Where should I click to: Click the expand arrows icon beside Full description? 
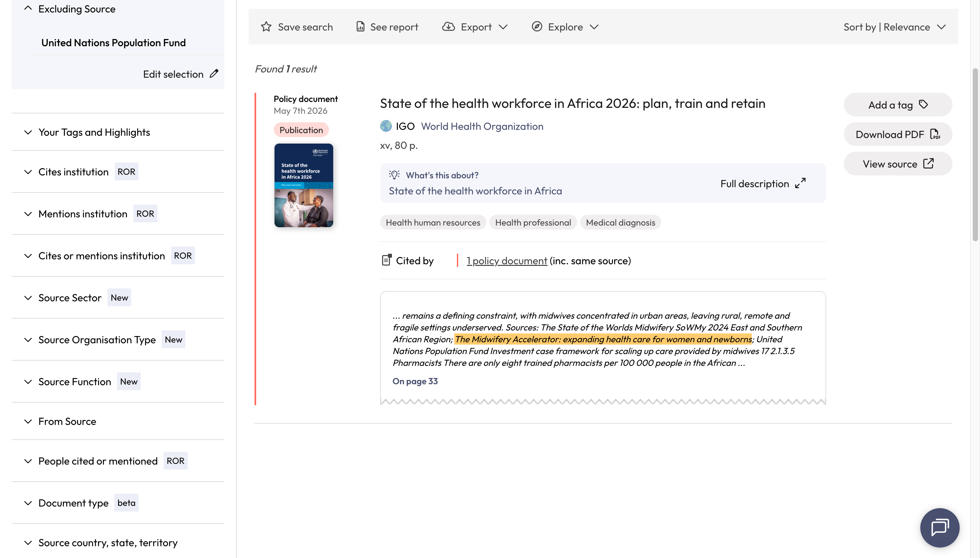click(800, 183)
